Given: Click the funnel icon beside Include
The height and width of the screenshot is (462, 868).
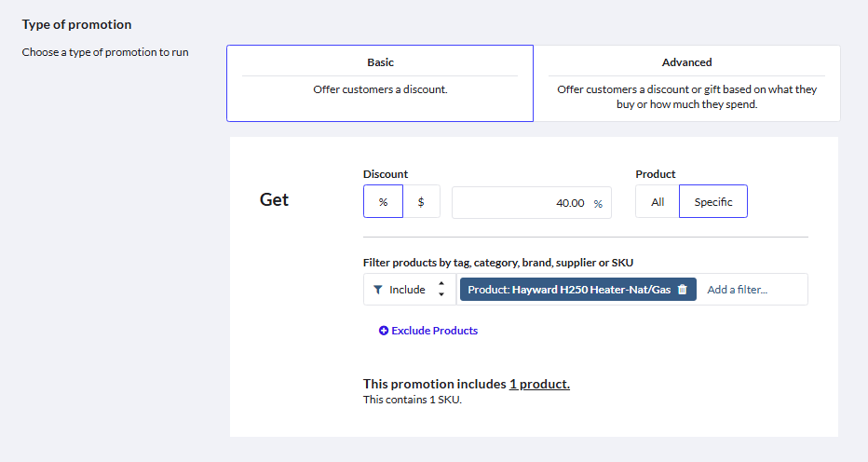Looking at the screenshot, I should click(x=377, y=290).
